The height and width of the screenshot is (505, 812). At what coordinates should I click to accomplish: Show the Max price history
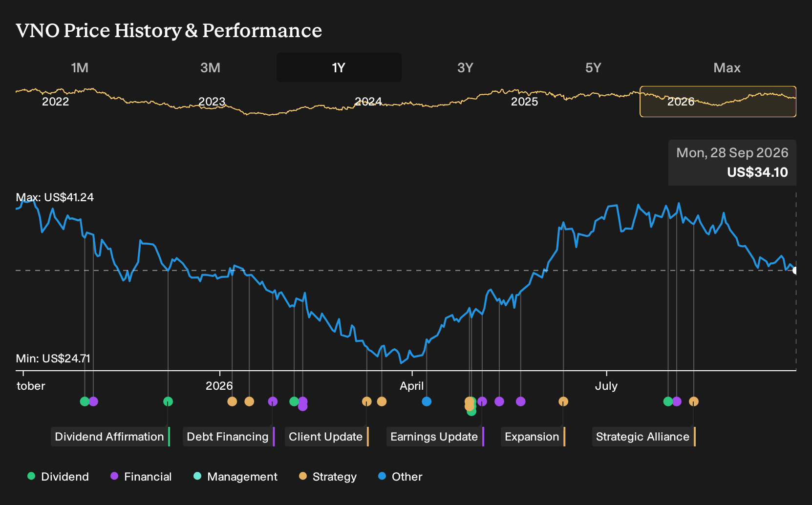click(727, 67)
